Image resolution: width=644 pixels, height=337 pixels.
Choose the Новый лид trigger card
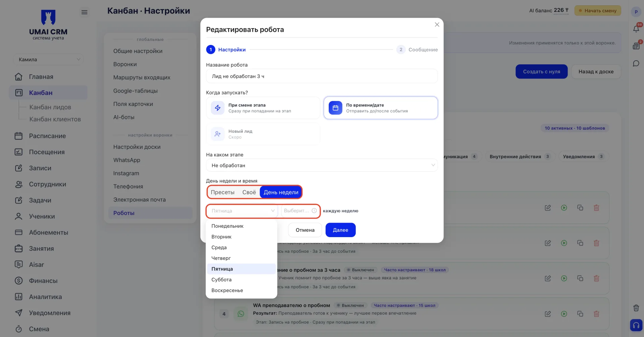263,134
